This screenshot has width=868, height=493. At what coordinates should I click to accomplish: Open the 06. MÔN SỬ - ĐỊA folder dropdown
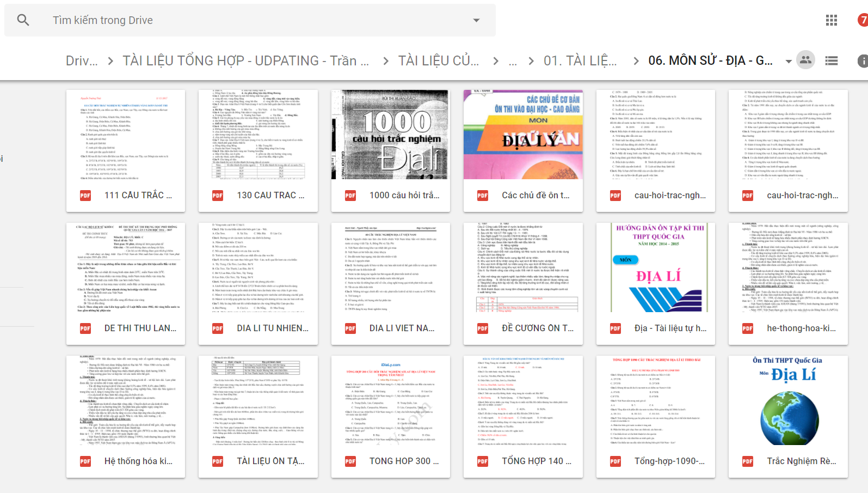pyautogui.click(x=788, y=61)
